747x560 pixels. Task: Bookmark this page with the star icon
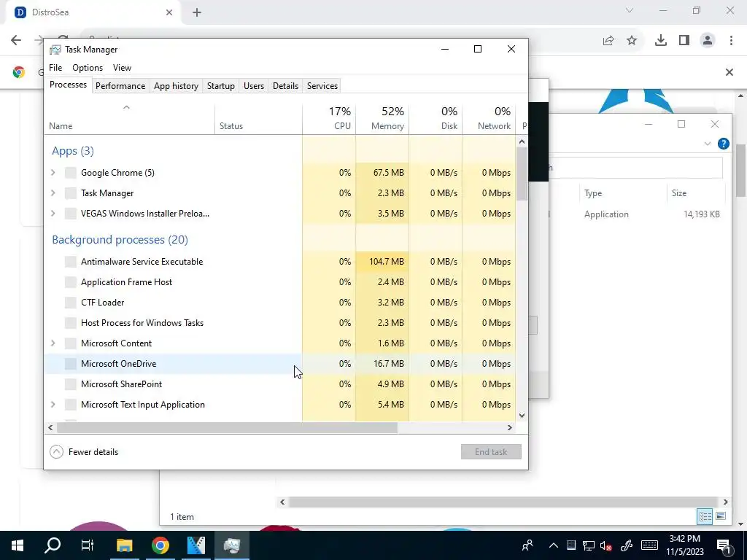(x=632, y=41)
